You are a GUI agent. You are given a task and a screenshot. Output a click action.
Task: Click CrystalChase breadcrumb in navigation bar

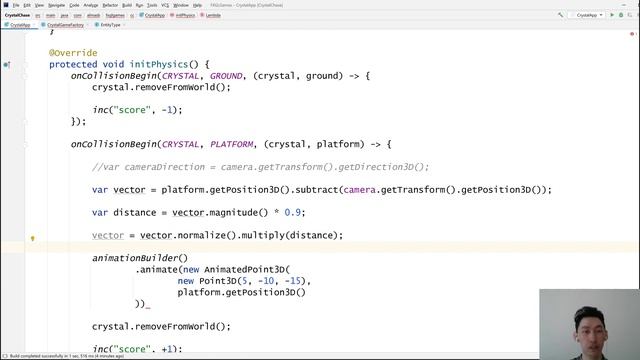click(x=17, y=15)
